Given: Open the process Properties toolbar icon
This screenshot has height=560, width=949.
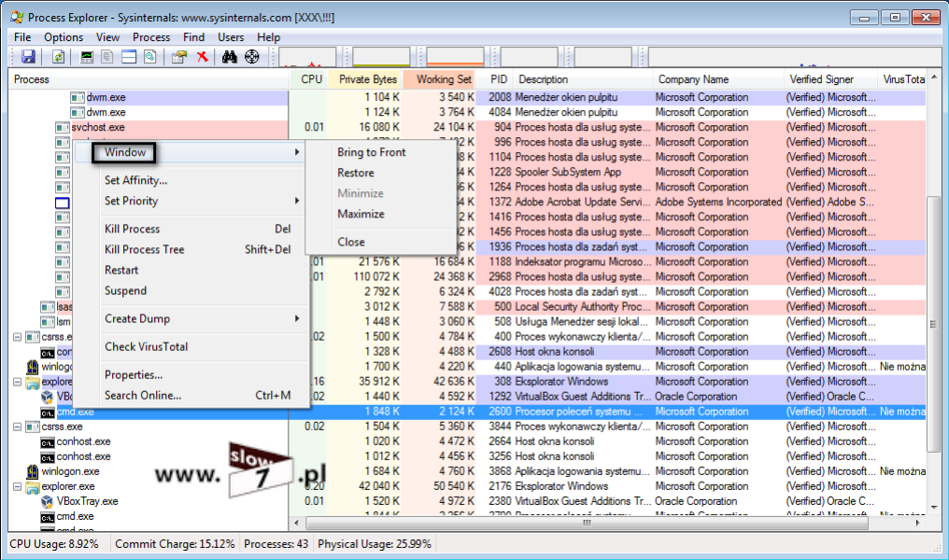Looking at the screenshot, I should point(179,57).
